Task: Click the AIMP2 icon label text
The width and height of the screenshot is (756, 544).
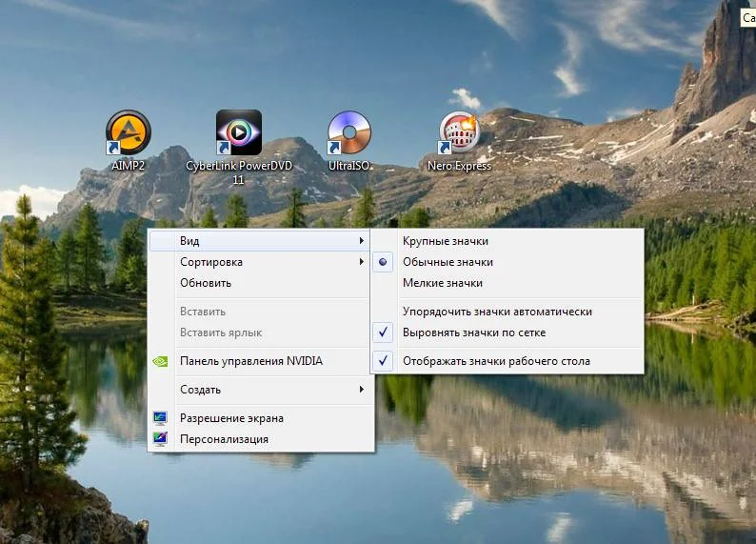Action: (129, 166)
